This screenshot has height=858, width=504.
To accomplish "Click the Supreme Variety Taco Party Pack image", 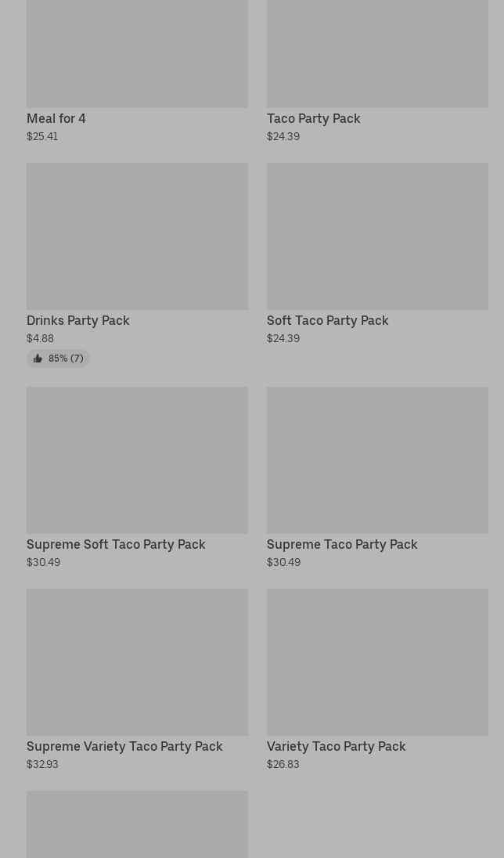I will tap(138, 662).
